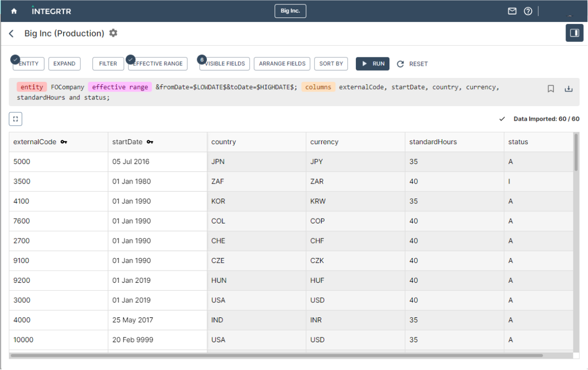Open VISIBLE FIELDS selector

point(224,64)
